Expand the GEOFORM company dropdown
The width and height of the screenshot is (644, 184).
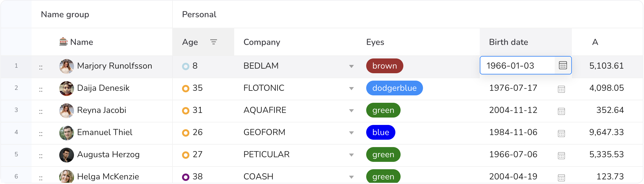pyautogui.click(x=351, y=133)
